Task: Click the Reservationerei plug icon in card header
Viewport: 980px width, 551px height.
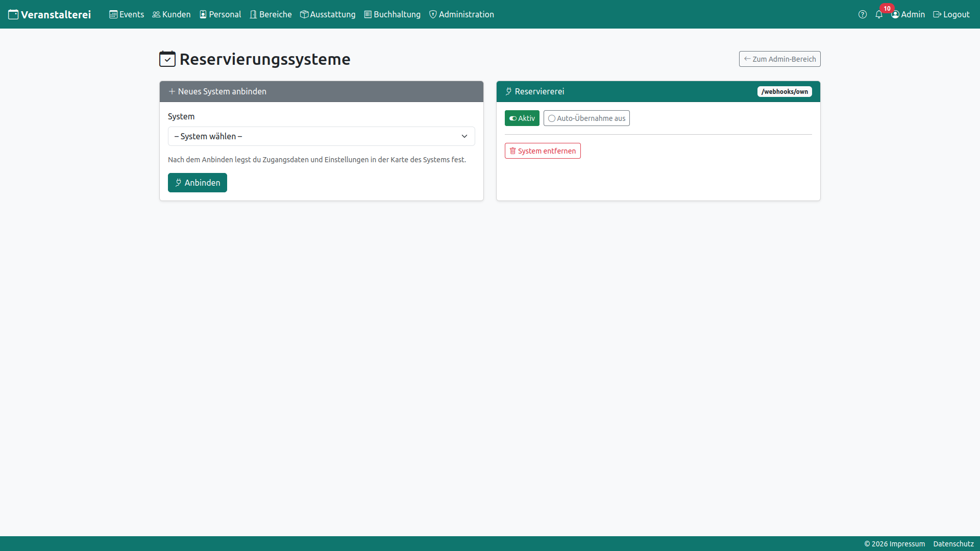Action: [508, 91]
